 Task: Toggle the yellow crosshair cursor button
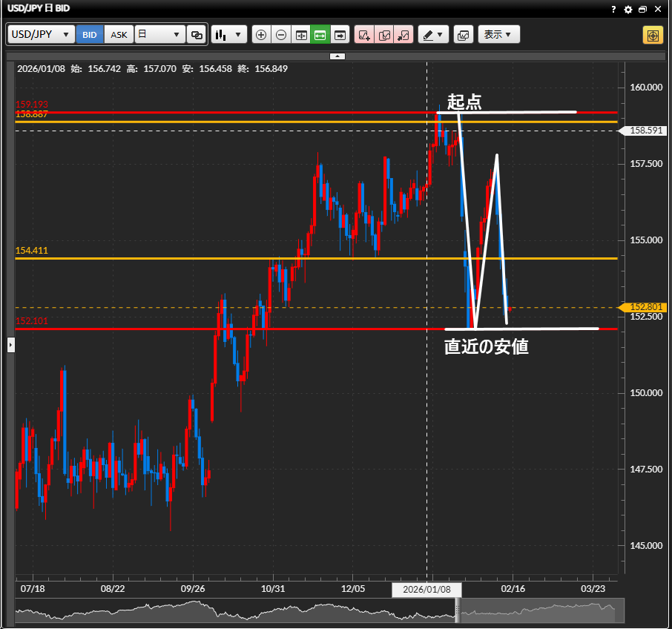point(653,35)
